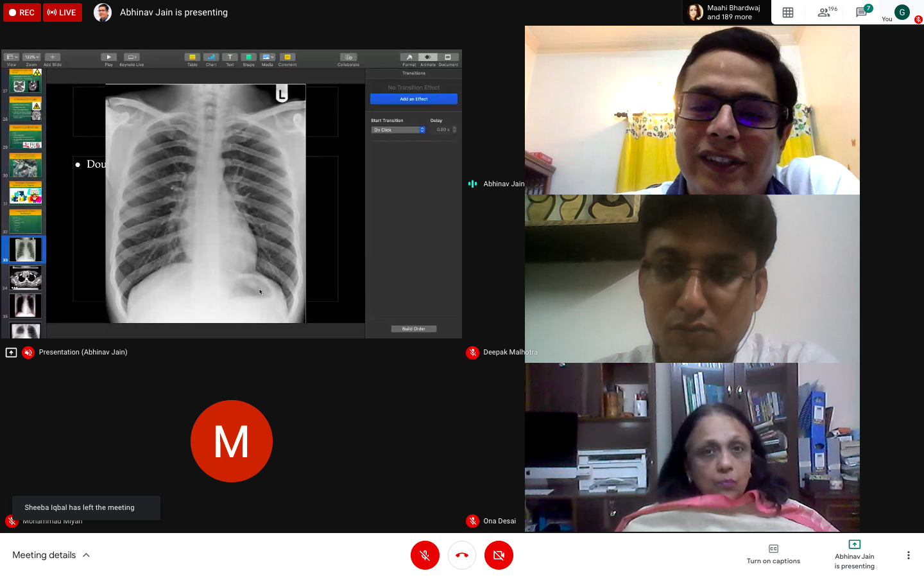Open the Build Order window
The image size is (924, 578).
(x=413, y=328)
